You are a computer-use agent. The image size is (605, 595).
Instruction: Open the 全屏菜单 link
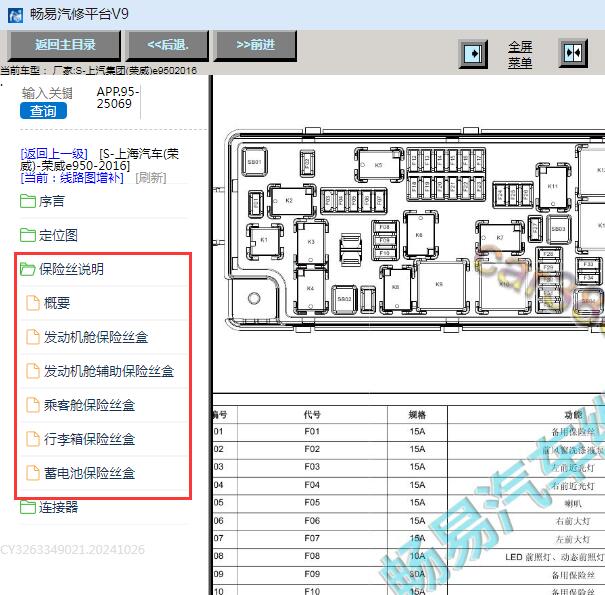pos(520,54)
